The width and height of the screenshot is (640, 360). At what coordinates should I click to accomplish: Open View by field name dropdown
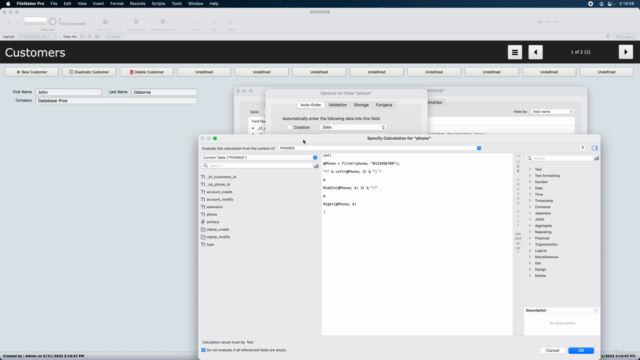click(x=552, y=111)
